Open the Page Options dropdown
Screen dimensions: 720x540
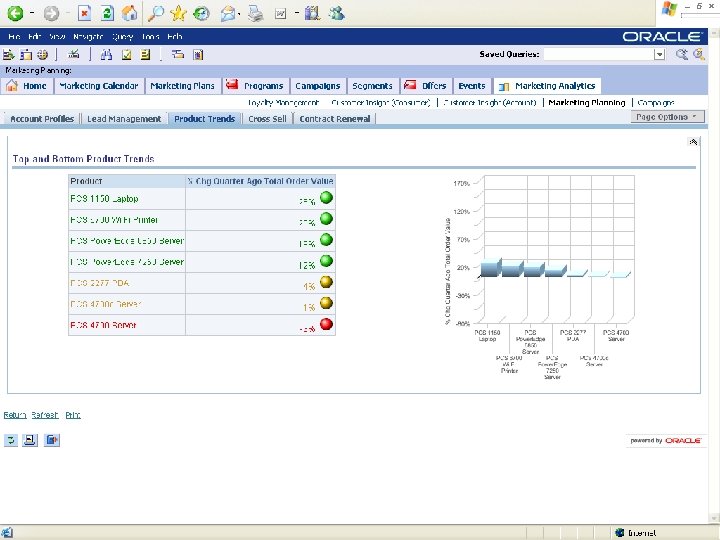[667, 117]
